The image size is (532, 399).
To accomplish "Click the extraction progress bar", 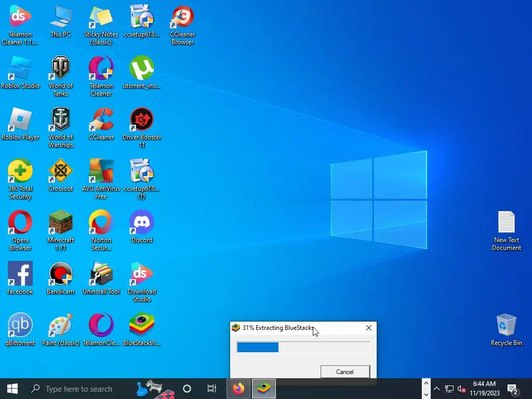I will (x=303, y=347).
